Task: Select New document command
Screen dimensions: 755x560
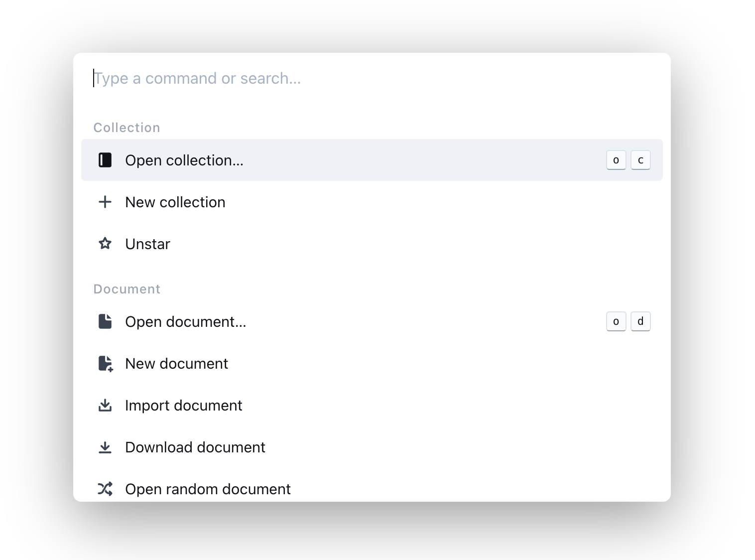Action: [372, 363]
